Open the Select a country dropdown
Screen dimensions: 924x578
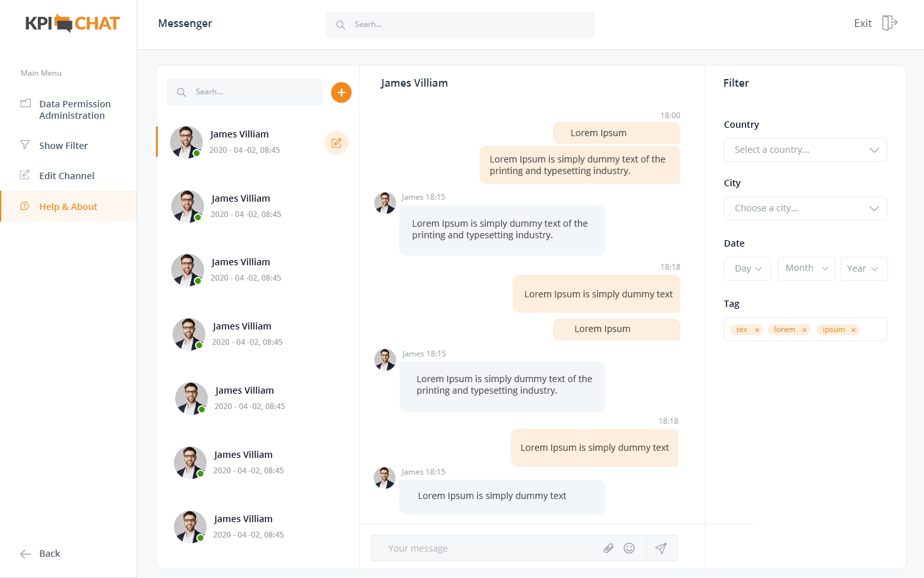[805, 150]
